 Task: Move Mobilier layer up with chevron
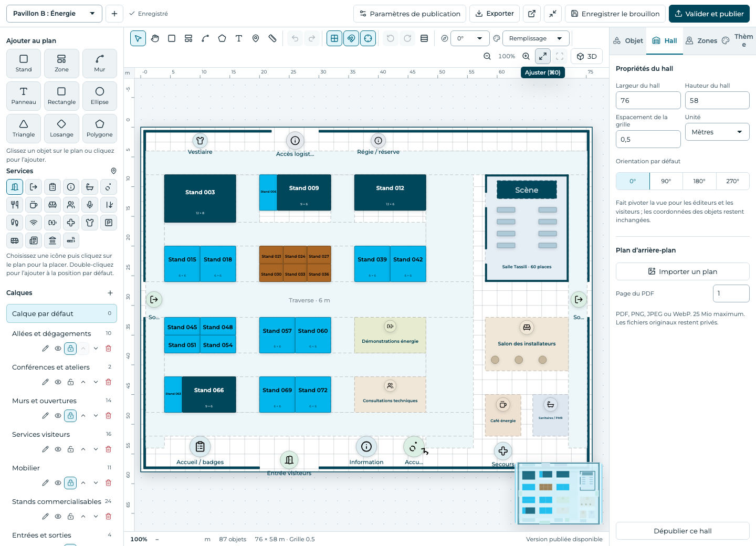pos(83,482)
